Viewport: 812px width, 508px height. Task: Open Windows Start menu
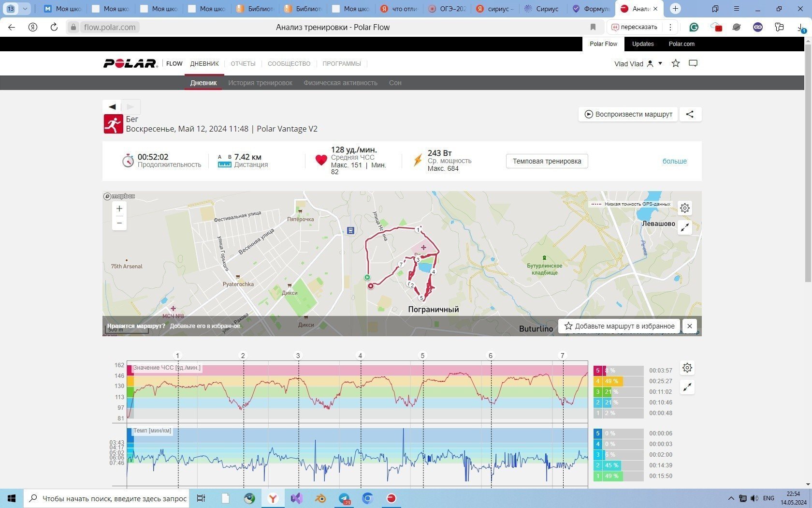12,498
